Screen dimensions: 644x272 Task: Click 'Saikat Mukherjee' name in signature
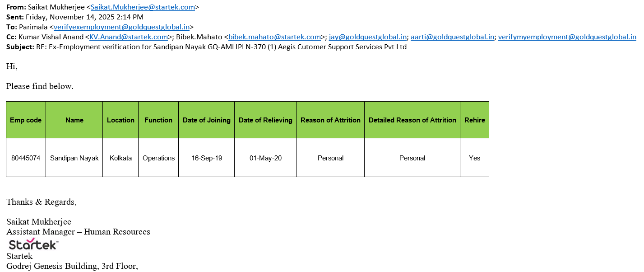[x=39, y=222]
